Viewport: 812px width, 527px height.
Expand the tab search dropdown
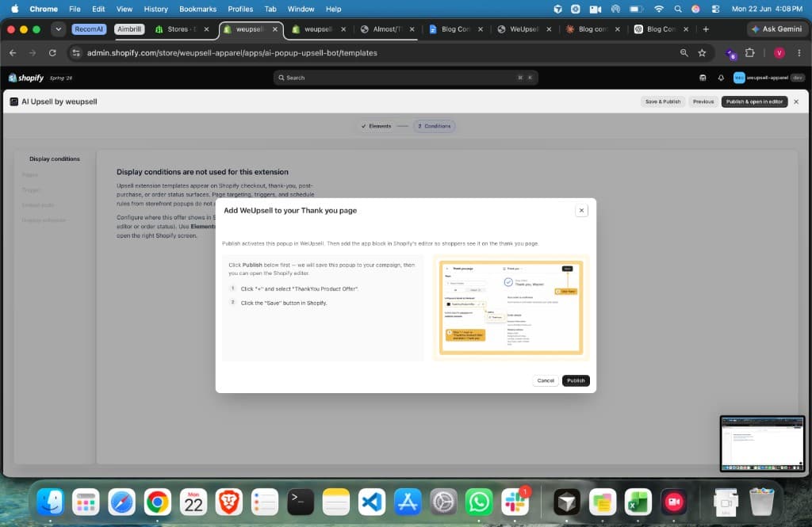[58, 29]
